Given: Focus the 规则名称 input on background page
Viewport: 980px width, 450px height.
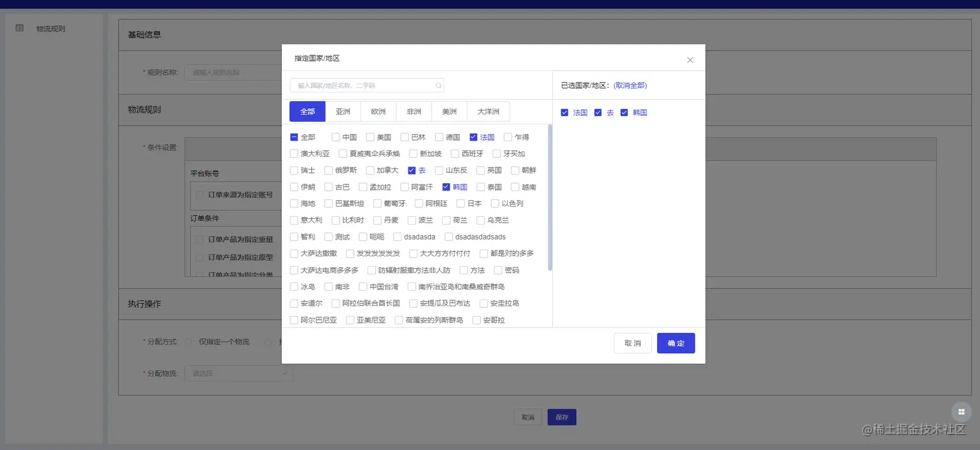Looking at the screenshot, I should point(233,73).
